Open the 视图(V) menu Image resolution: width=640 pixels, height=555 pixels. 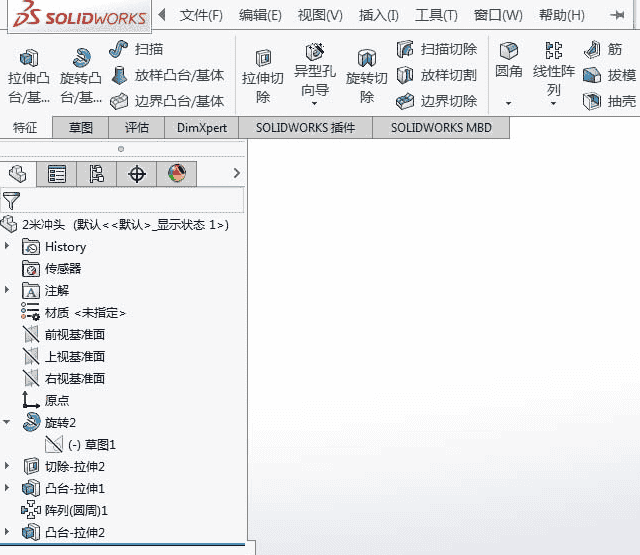pyautogui.click(x=320, y=16)
